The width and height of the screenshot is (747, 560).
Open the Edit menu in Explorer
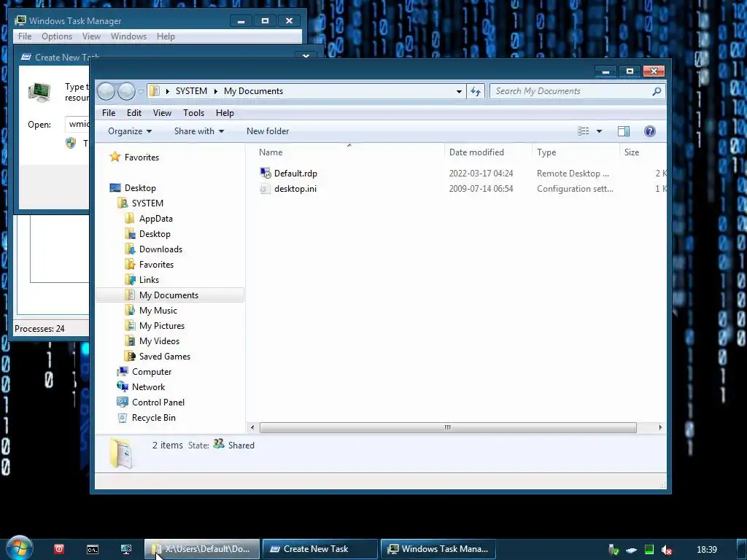click(x=134, y=113)
